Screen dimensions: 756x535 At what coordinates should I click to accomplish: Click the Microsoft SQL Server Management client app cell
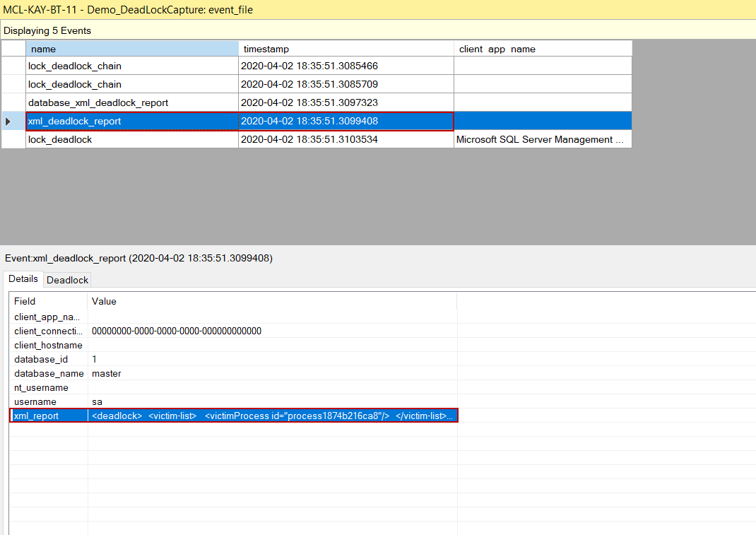[x=543, y=139]
